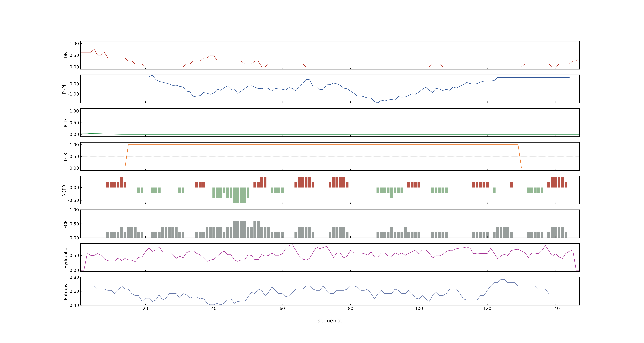Image resolution: width=644 pixels, height=343 pixels.
Task: Click the 0.50 tick of Hydropho axis
Action: [x=74, y=255]
